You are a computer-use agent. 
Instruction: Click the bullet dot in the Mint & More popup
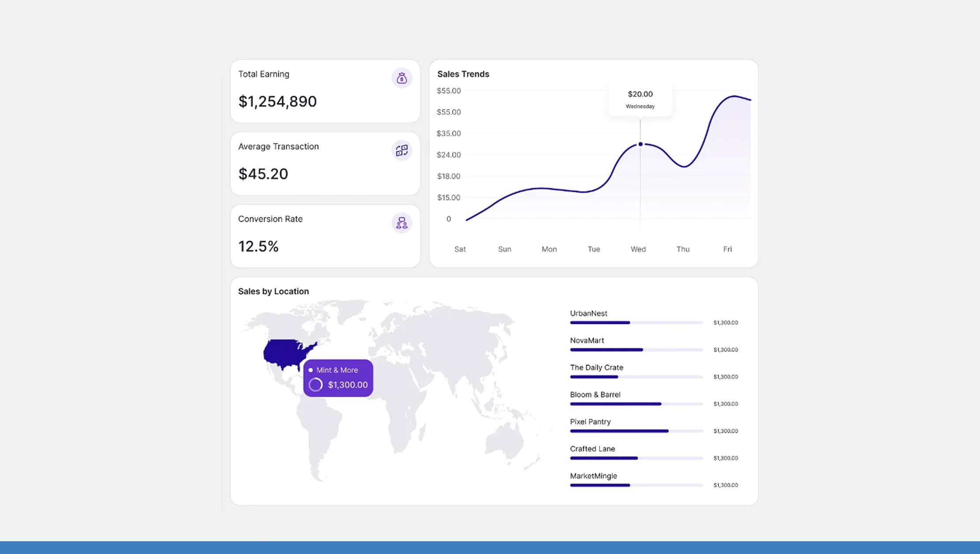click(x=311, y=370)
